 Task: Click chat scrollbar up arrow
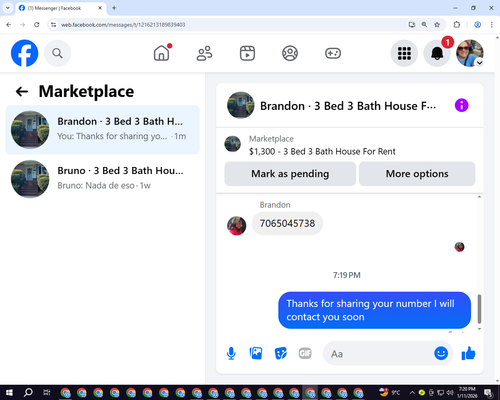479,197
